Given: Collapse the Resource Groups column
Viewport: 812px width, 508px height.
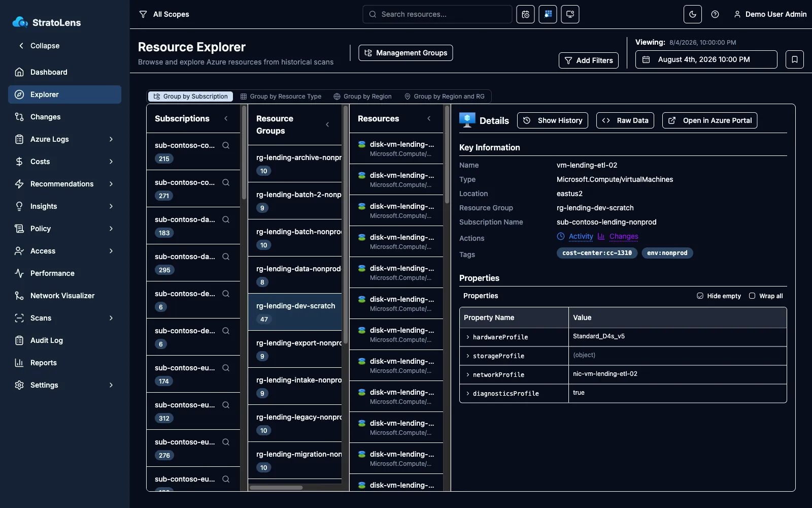Looking at the screenshot, I should click(x=327, y=124).
